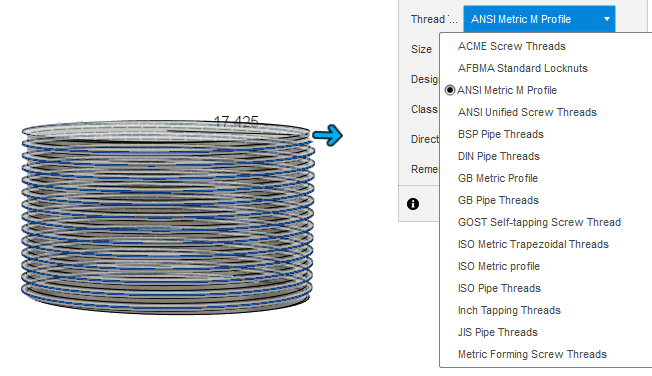Pick ANSI Unified Screw Threads
The width and height of the screenshot is (652, 376).
pyautogui.click(x=527, y=112)
